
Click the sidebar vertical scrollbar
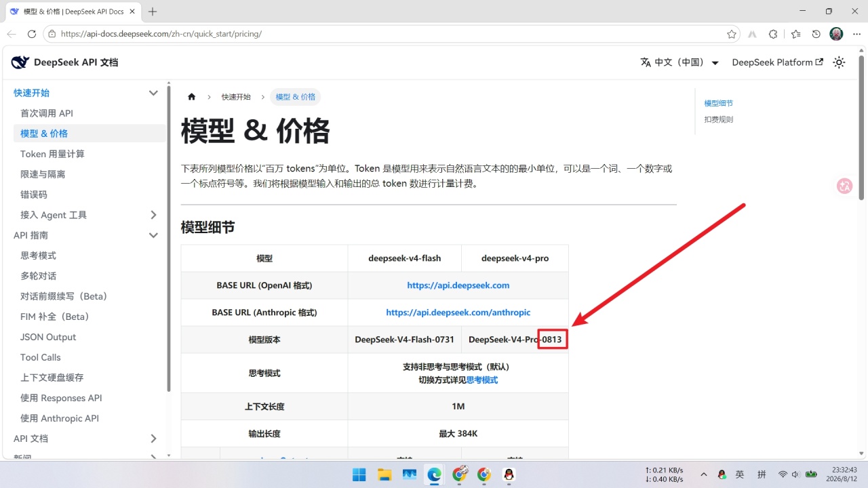click(x=169, y=239)
